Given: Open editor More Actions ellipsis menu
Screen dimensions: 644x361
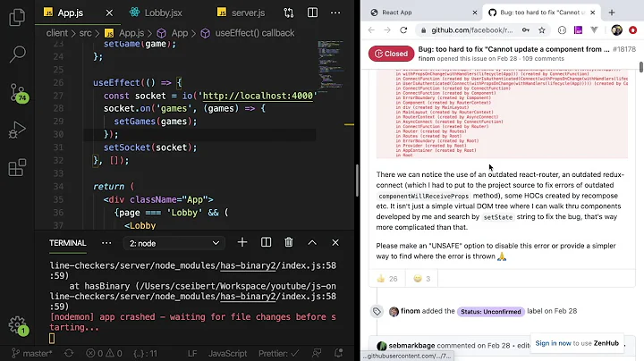Looking at the screenshot, I should 335,13.
